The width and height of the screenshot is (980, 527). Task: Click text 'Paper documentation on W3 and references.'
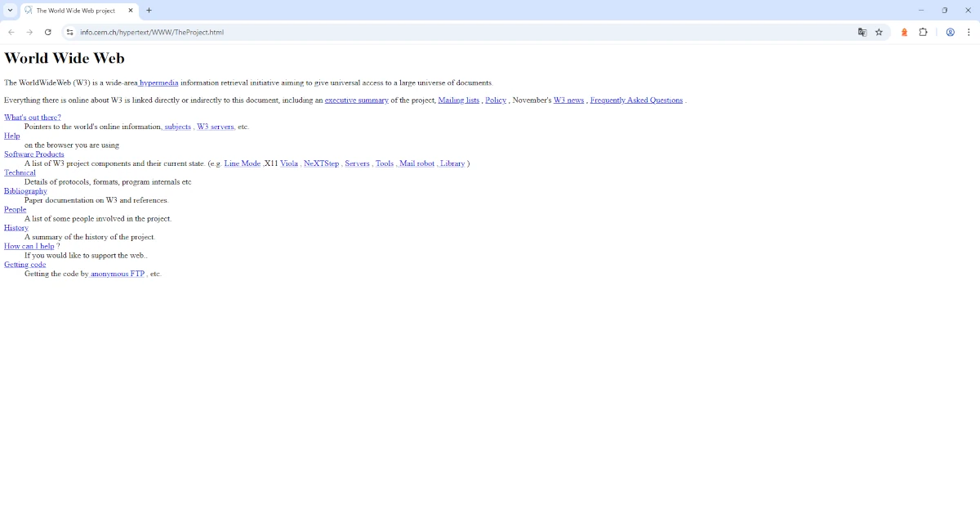pyautogui.click(x=96, y=200)
